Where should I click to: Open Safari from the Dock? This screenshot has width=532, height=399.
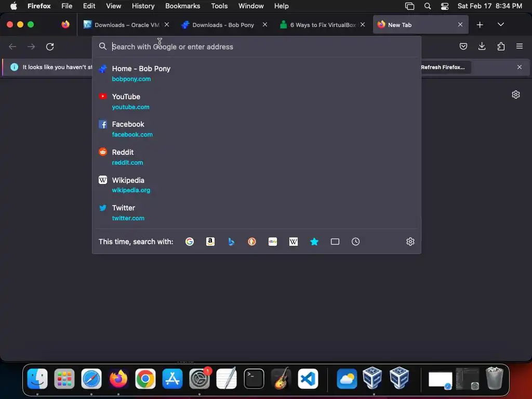(x=91, y=379)
